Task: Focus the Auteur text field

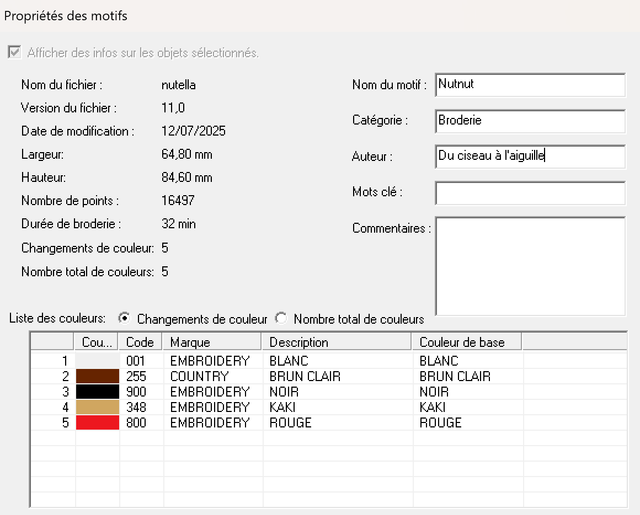Action: pyautogui.click(x=529, y=157)
